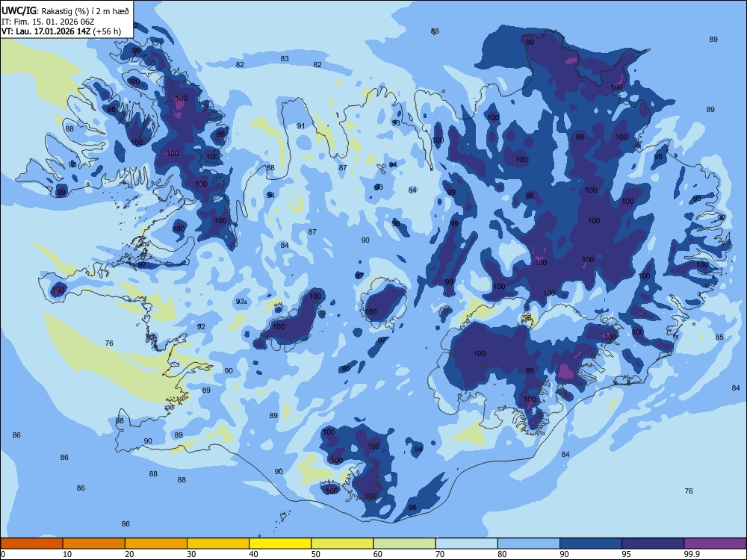This screenshot has width=747, height=560.
Task: Choose the light green 60–70 legend swatch
Action: (x=404, y=544)
